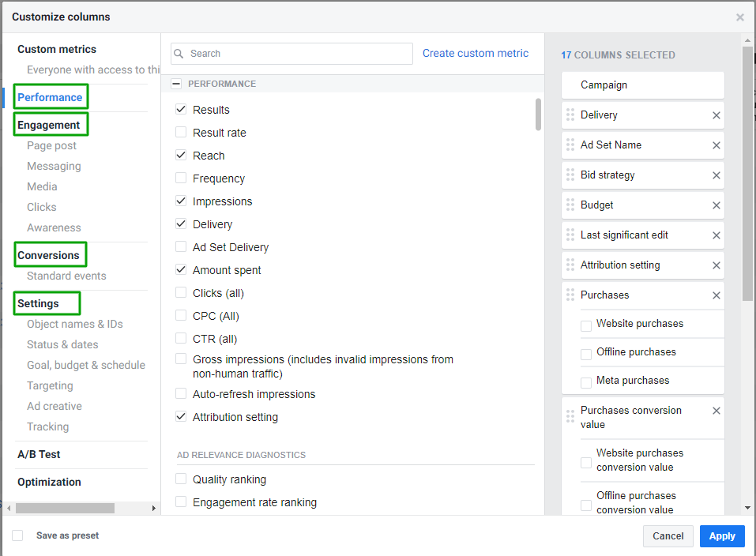The height and width of the screenshot is (556, 756).
Task: Enable the Frequency checkbox
Action: [181, 178]
